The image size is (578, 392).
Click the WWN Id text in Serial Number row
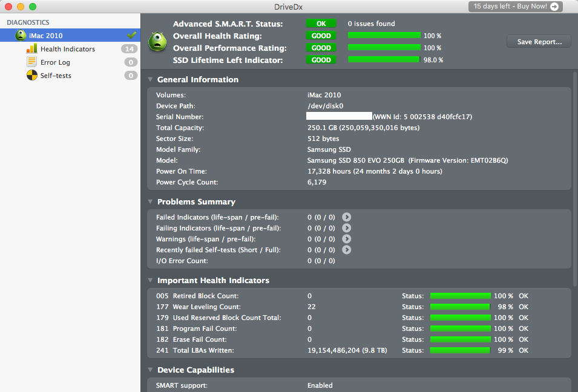click(422, 117)
